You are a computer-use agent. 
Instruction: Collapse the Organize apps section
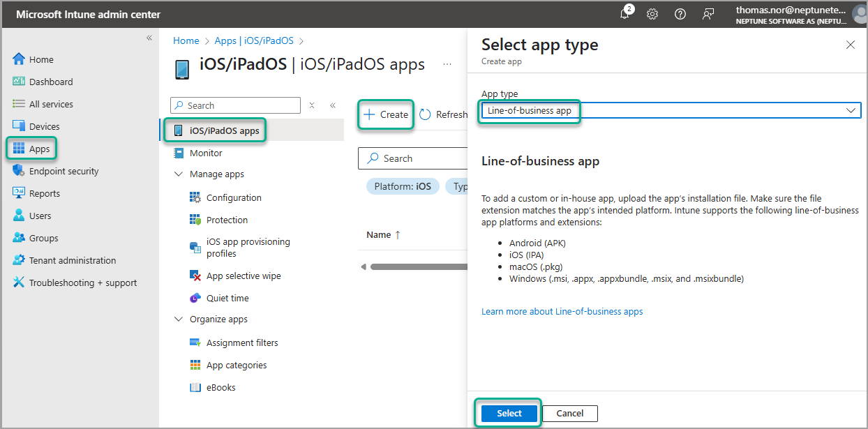click(x=179, y=319)
